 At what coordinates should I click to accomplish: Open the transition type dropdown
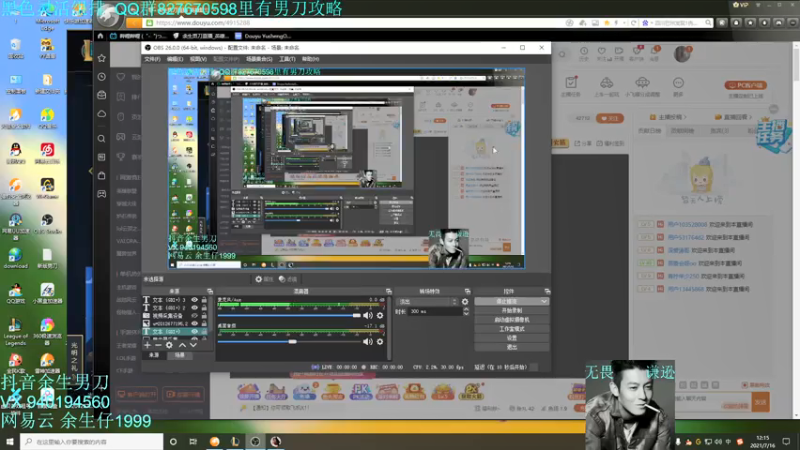tap(428, 302)
